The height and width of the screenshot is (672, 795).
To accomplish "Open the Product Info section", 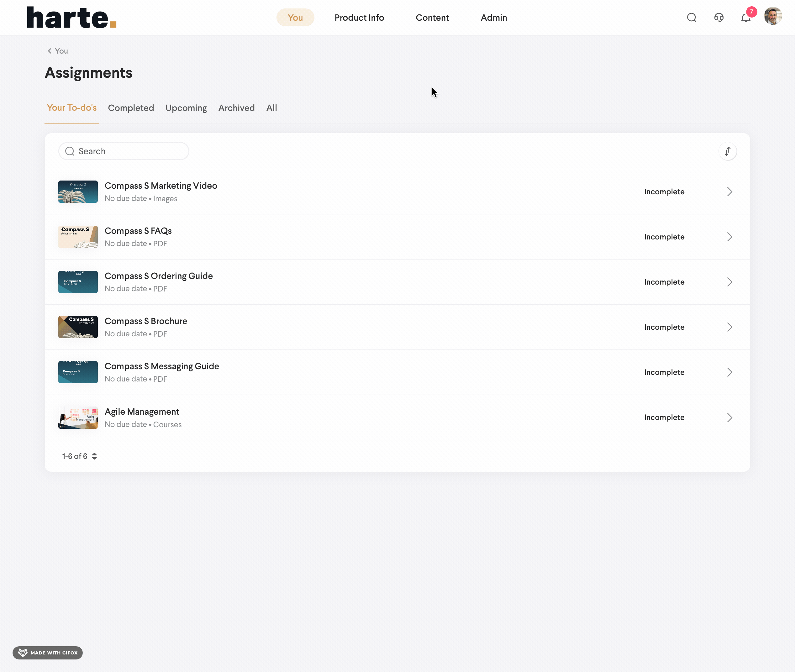I will 359,18.
